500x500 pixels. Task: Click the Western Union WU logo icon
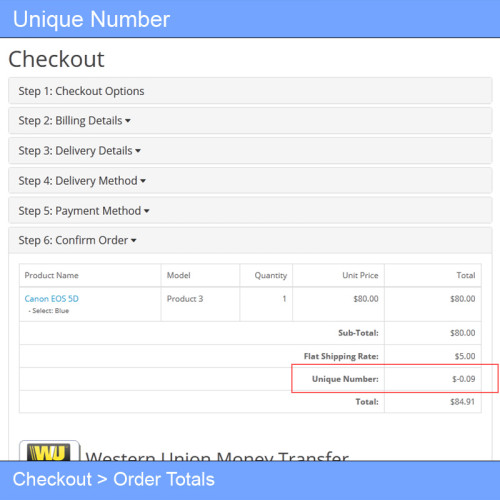coord(49,451)
